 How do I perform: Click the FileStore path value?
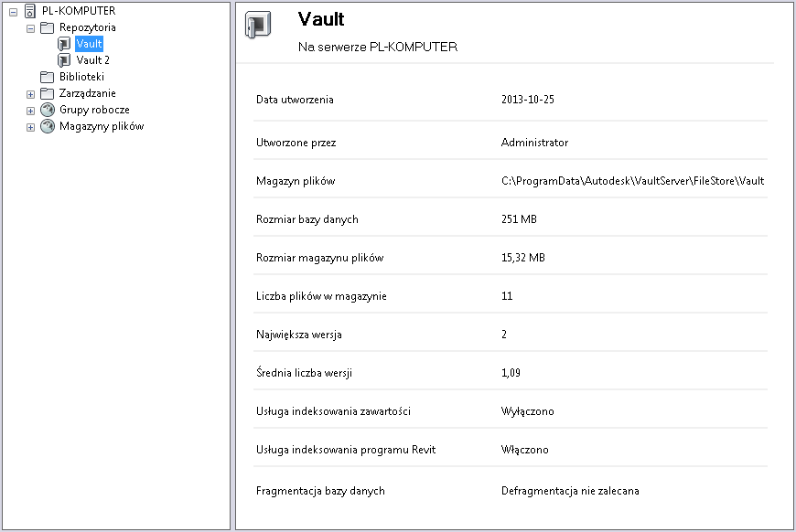click(632, 181)
